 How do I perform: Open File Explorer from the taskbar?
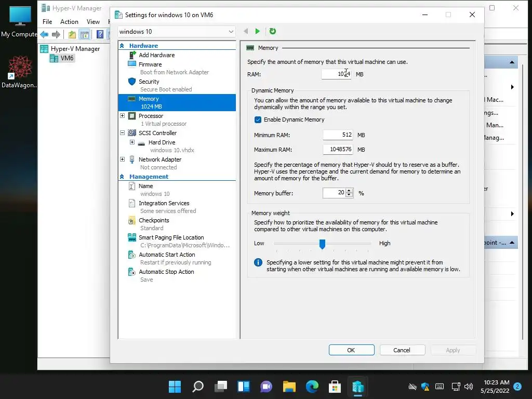(289, 387)
